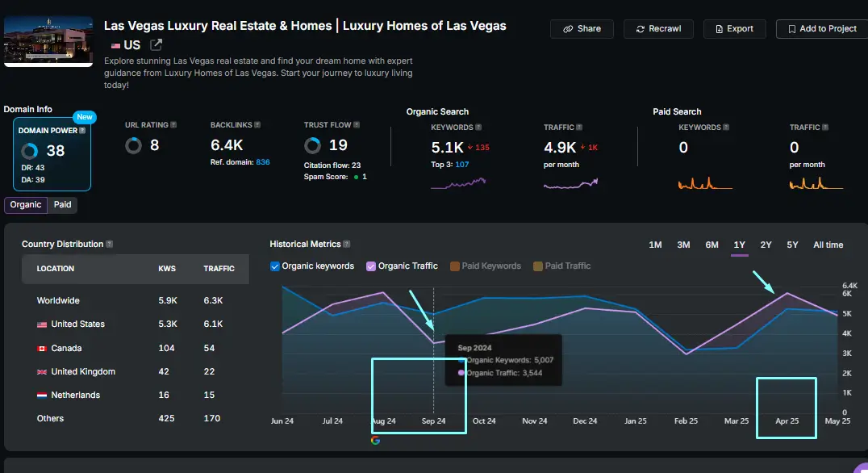Image resolution: width=868 pixels, height=473 pixels.
Task: Open the organic traffic sparkline chart
Action: [570, 182]
